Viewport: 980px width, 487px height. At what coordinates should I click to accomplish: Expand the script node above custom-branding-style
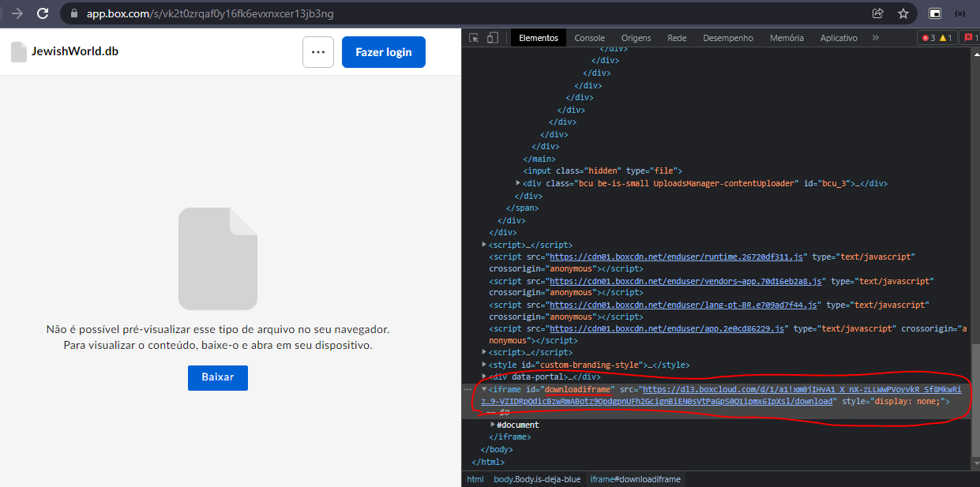(x=484, y=352)
